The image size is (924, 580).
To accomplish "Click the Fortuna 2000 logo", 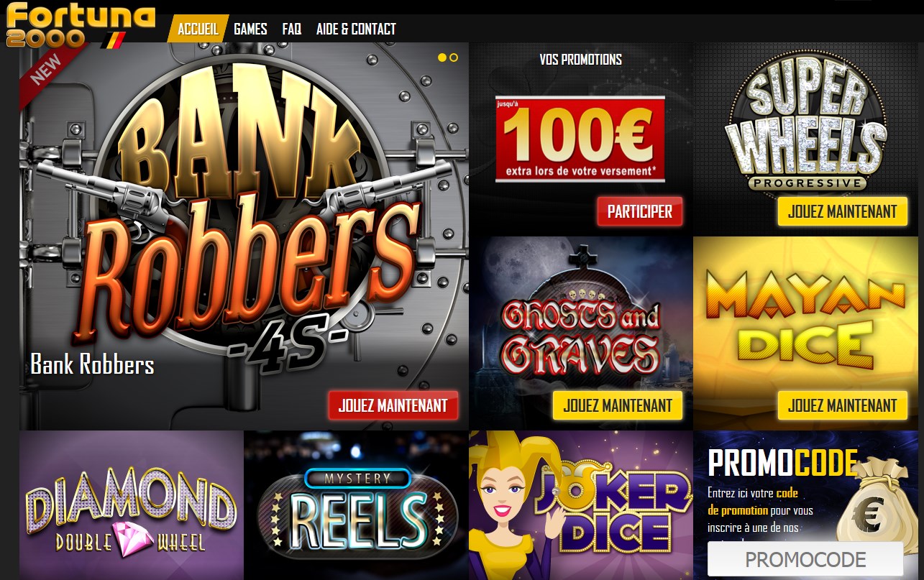I will click(80, 24).
